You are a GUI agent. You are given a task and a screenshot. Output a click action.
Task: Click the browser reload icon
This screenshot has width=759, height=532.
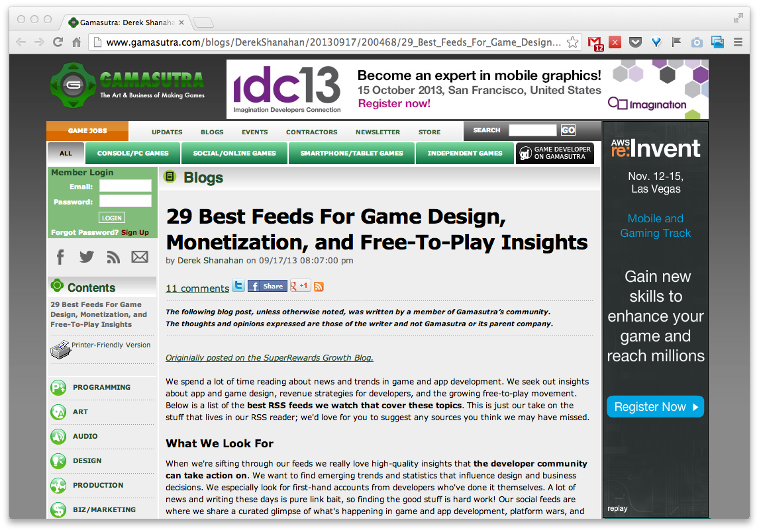click(58, 42)
